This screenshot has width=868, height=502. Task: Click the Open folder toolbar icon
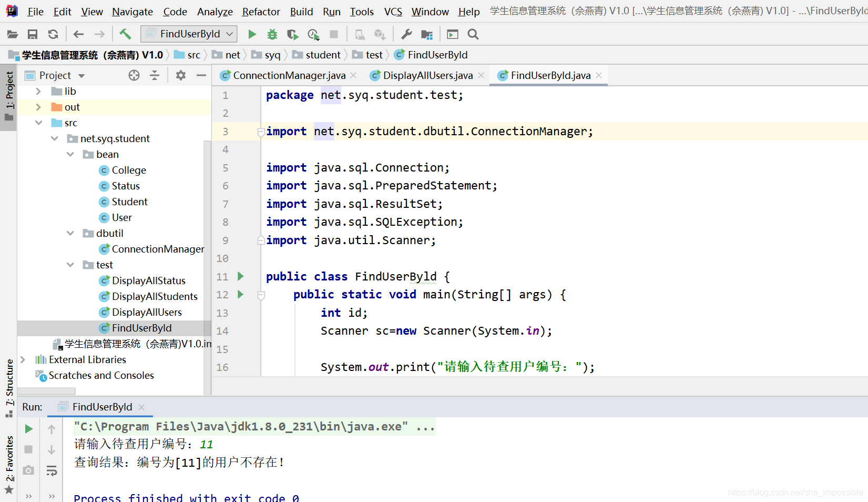click(13, 34)
